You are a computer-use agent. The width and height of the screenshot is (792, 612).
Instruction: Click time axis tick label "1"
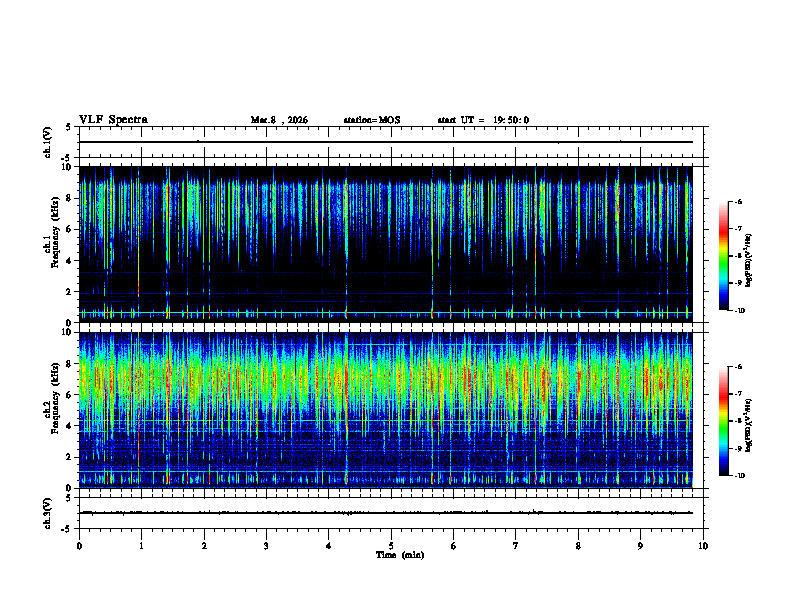click(x=141, y=546)
